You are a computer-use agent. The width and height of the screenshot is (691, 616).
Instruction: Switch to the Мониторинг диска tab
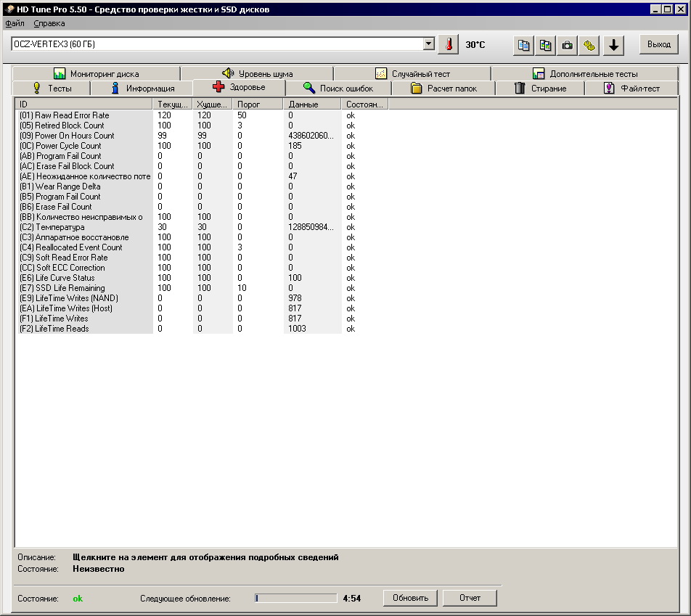click(96, 73)
